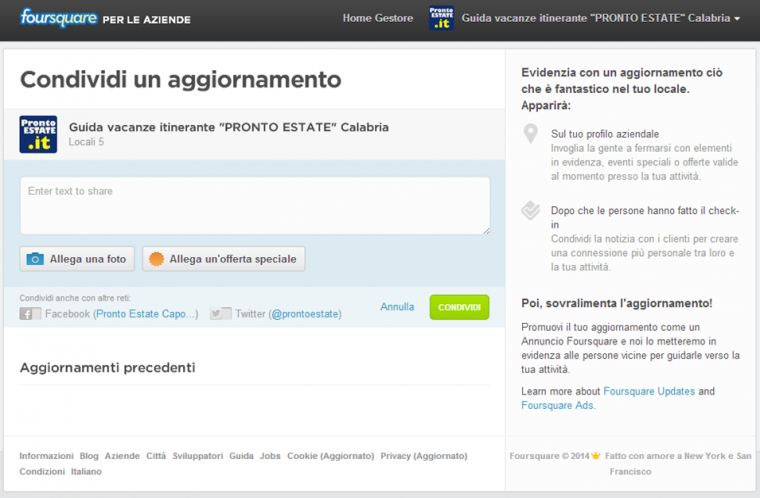The height and width of the screenshot is (498, 760).
Task: Click the Enter text to share field
Action: pyautogui.click(x=255, y=206)
